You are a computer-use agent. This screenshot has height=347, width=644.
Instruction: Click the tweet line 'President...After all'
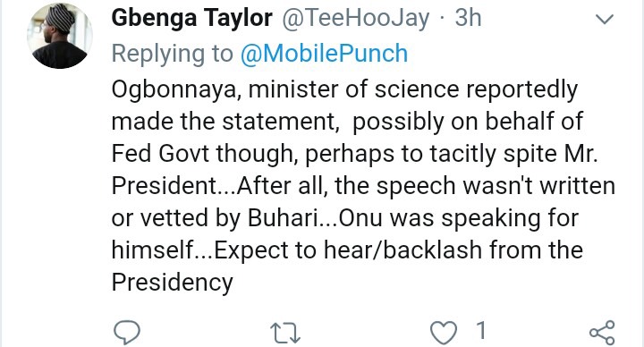point(363,186)
